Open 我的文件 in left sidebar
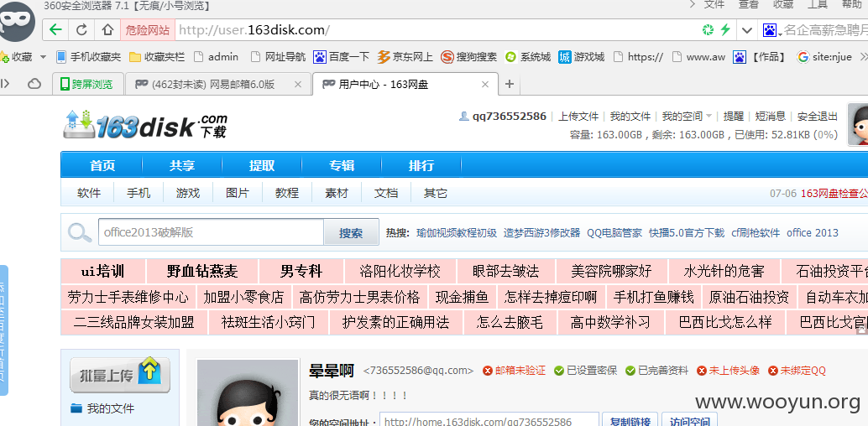The image size is (868, 426). [x=110, y=409]
